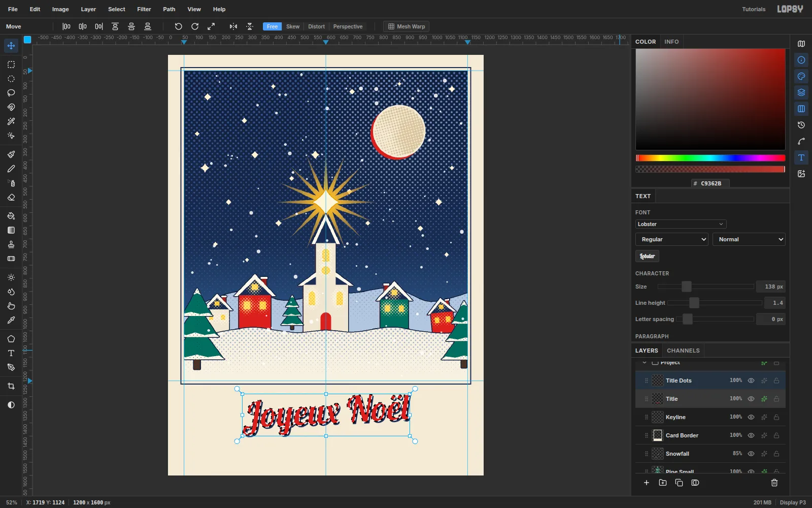Open the Normal text dropdown
This screenshot has width=812, height=508.
click(x=749, y=239)
